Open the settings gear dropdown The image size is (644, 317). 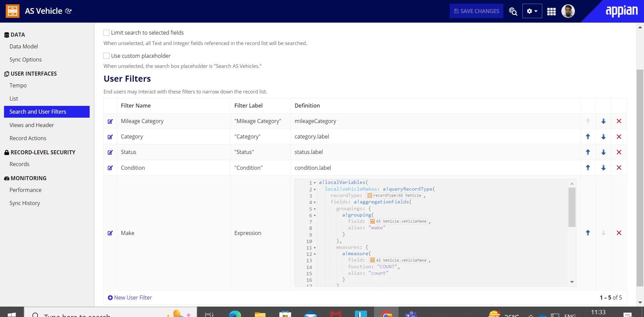tap(532, 11)
